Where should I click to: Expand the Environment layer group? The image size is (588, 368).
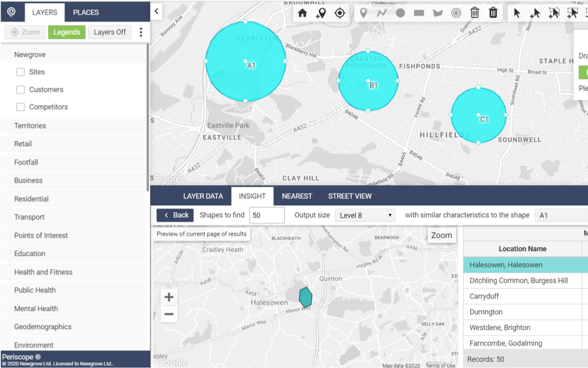[73, 345]
